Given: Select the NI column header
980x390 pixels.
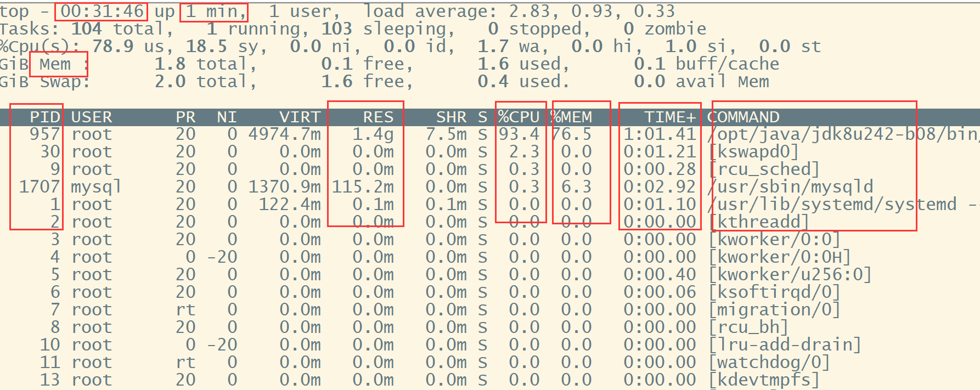Looking at the screenshot, I should (x=227, y=117).
